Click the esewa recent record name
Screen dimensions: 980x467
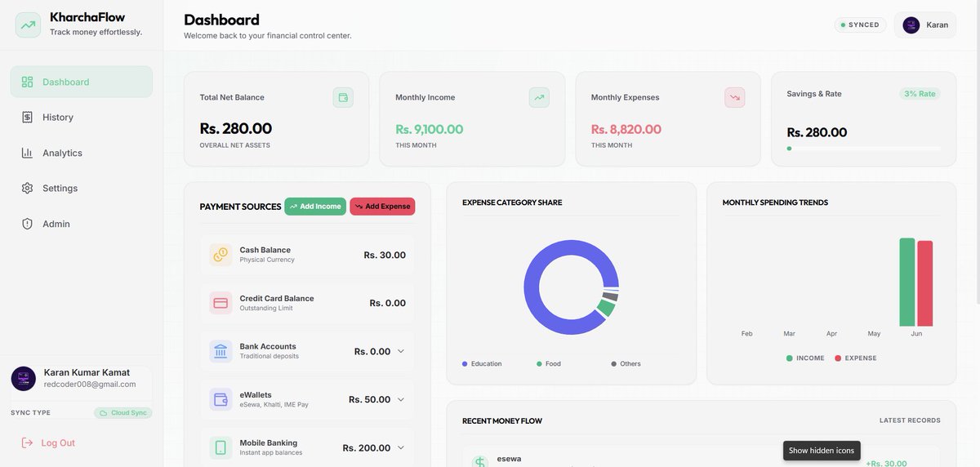[509, 459]
